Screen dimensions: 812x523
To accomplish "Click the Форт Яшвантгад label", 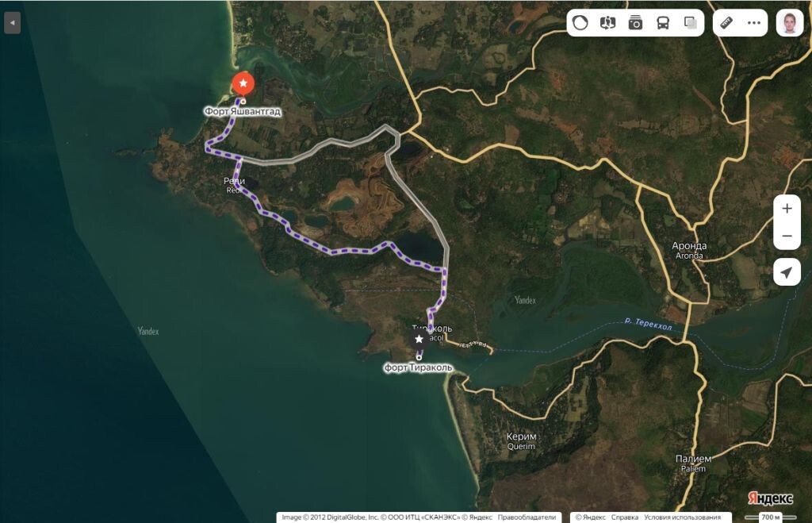I will [243, 111].
